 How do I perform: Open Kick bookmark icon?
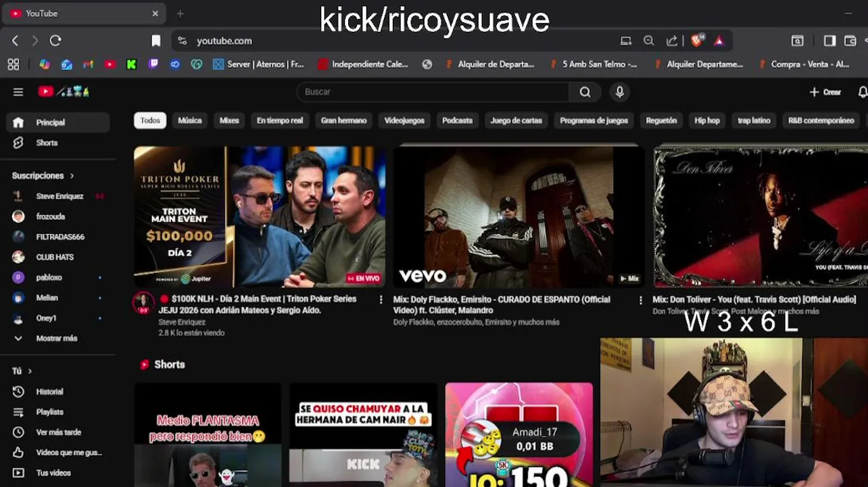click(132, 64)
